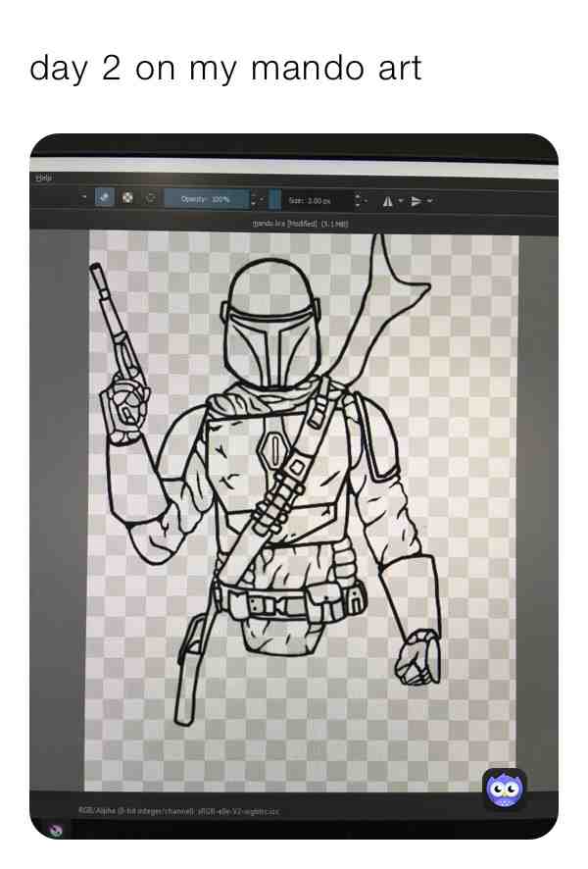The image size is (588, 869).
Task: Click the Reload Original Preset icon
Action: pyautogui.click(x=150, y=198)
